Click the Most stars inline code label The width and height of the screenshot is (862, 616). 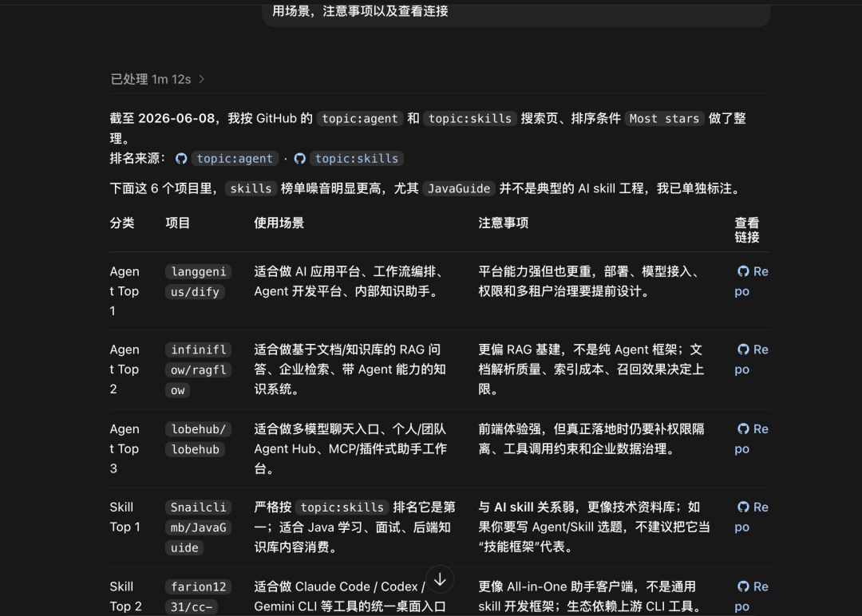click(x=664, y=119)
